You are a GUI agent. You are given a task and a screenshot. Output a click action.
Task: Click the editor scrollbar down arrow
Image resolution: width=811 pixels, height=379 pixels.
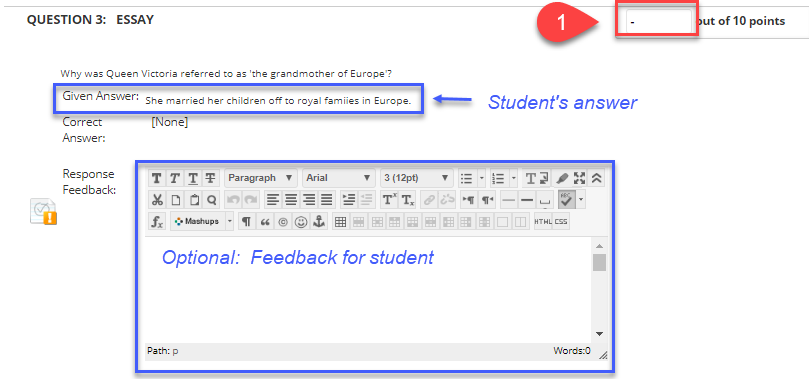599,334
